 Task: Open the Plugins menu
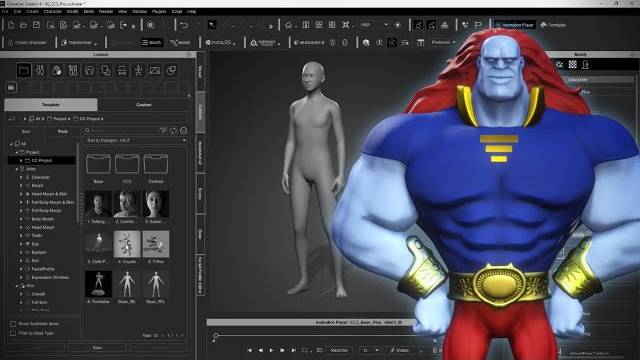pyautogui.click(x=159, y=11)
